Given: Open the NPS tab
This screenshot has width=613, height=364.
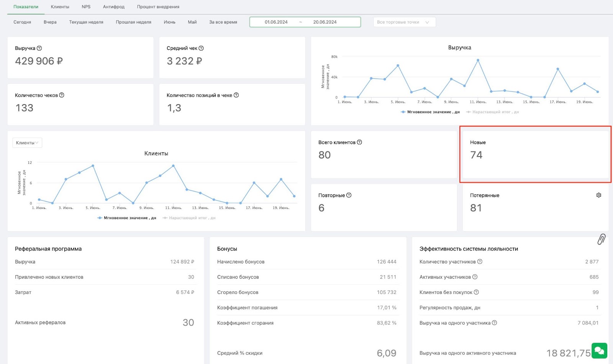Looking at the screenshot, I should click(x=86, y=7).
